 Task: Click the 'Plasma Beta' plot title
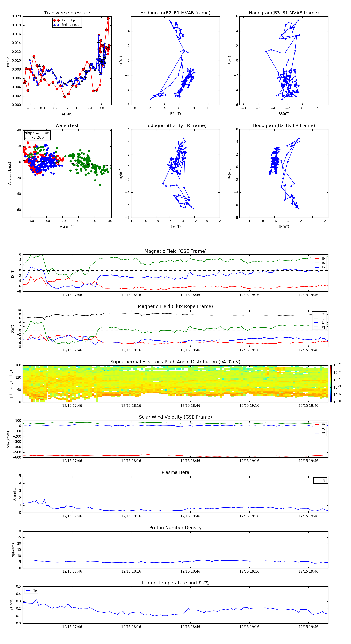pos(175,472)
